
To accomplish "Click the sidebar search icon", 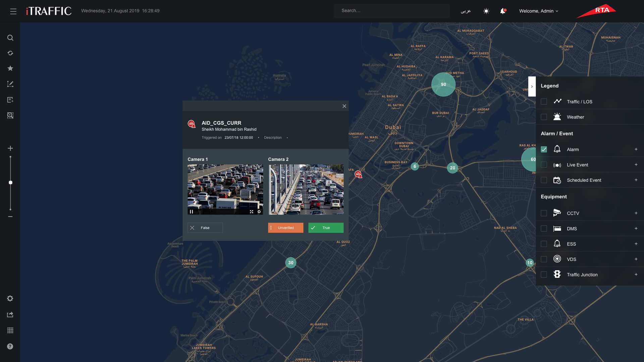I will pos(10,38).
